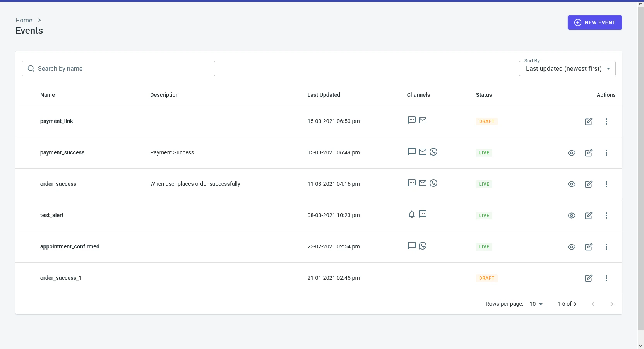Screen dimensions: 644x349
Task: Click the SMS channel icon for payment_success
Action: (412, 152)
